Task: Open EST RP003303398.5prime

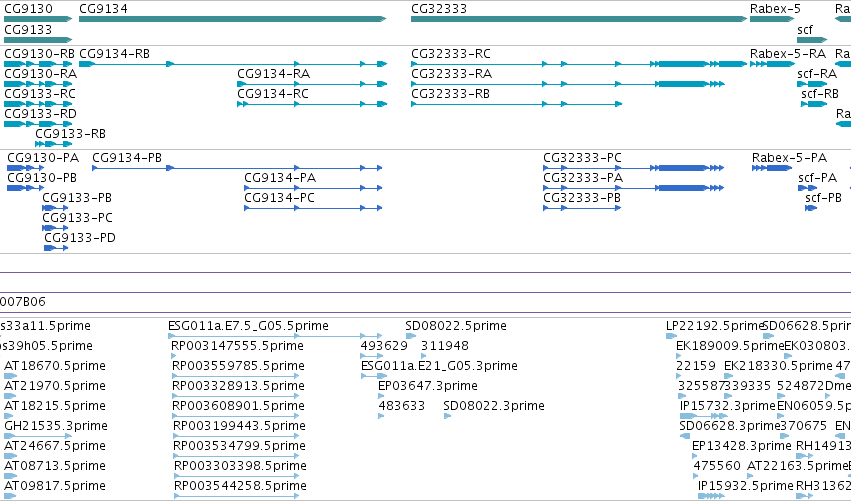Action: 240,466
